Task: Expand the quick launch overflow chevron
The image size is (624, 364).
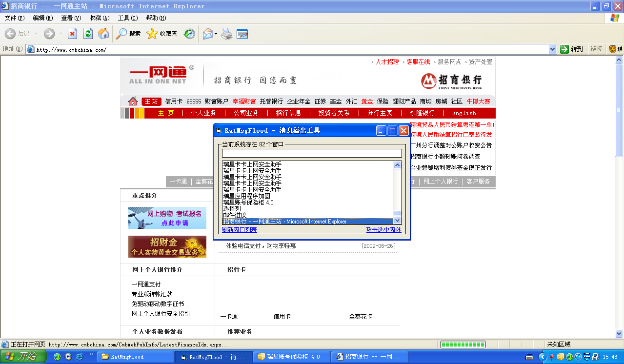Action: pyautogui.click(x=91, y=354)
